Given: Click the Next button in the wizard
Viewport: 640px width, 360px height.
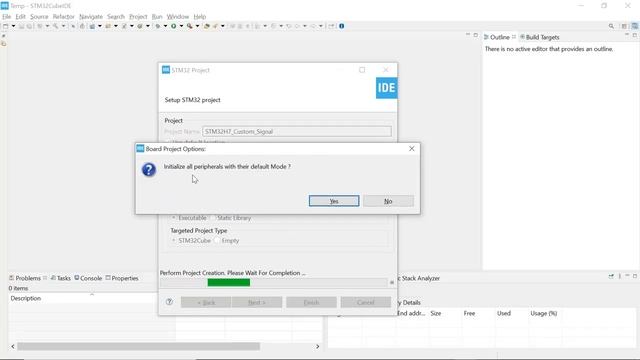Looking at the screenshot, I should point(257,302).
